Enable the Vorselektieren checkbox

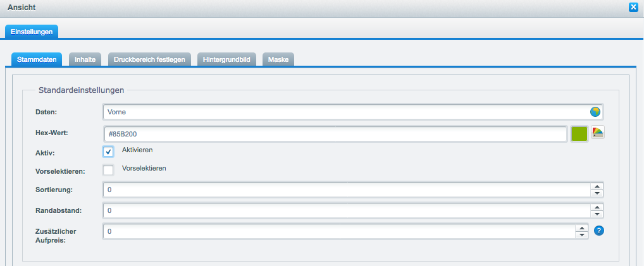108,170
